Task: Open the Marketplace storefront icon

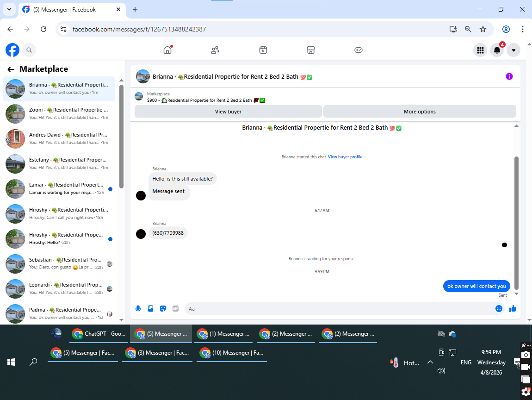Action: tap(311, 50)
